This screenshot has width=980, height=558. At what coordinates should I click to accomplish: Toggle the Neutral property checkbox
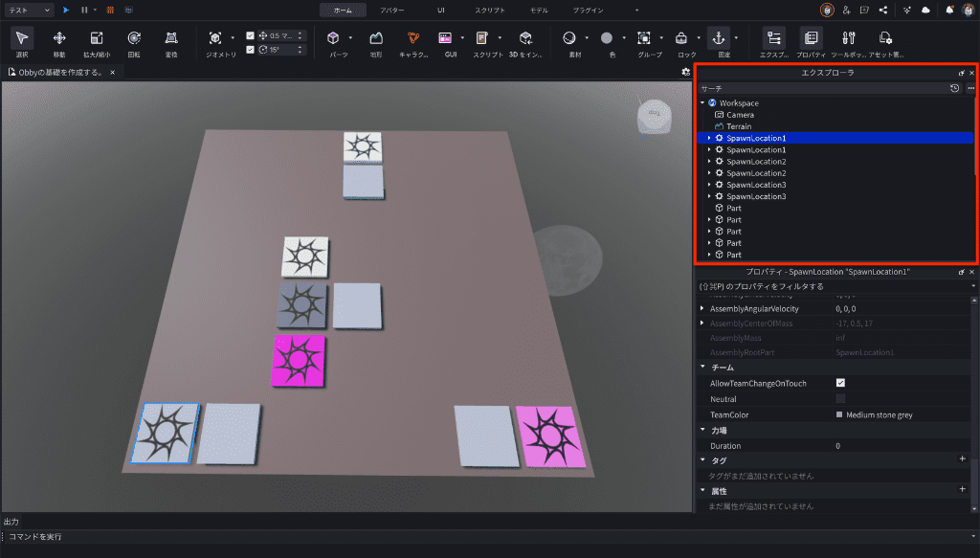pos(840,398)
